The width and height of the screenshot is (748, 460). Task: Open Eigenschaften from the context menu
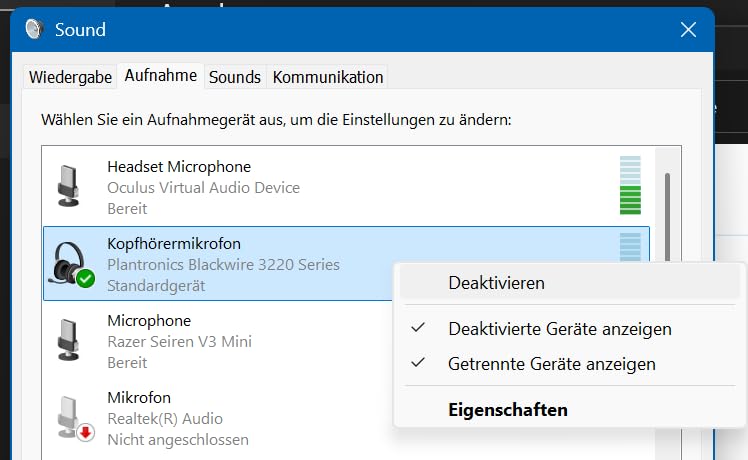click(x=508, y=410)
